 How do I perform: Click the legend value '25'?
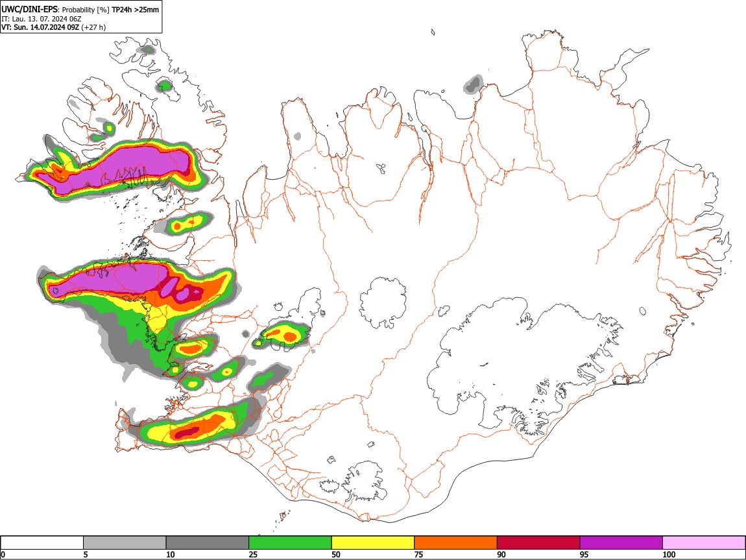coord(253,554)
